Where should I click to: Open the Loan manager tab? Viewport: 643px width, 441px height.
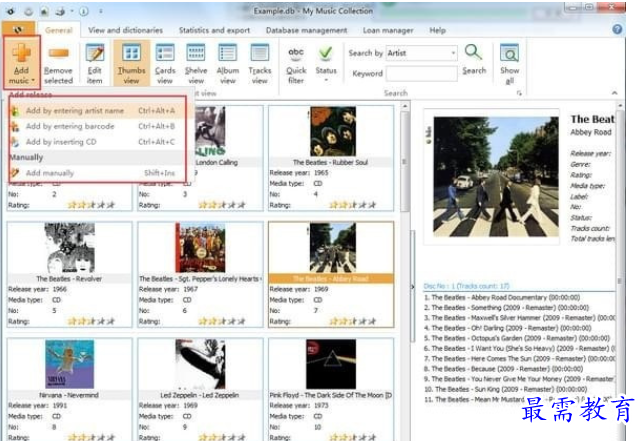tap(388, 30)
